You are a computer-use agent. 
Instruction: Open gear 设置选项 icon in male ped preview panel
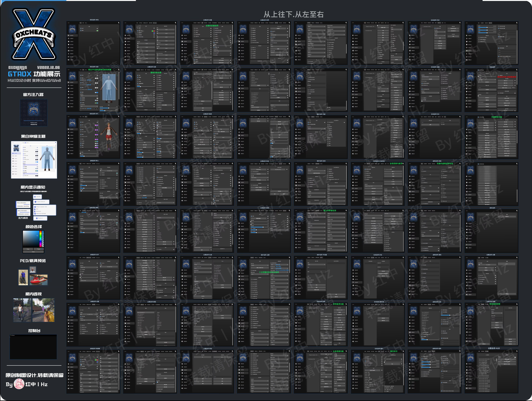click(x=69, y=107)
